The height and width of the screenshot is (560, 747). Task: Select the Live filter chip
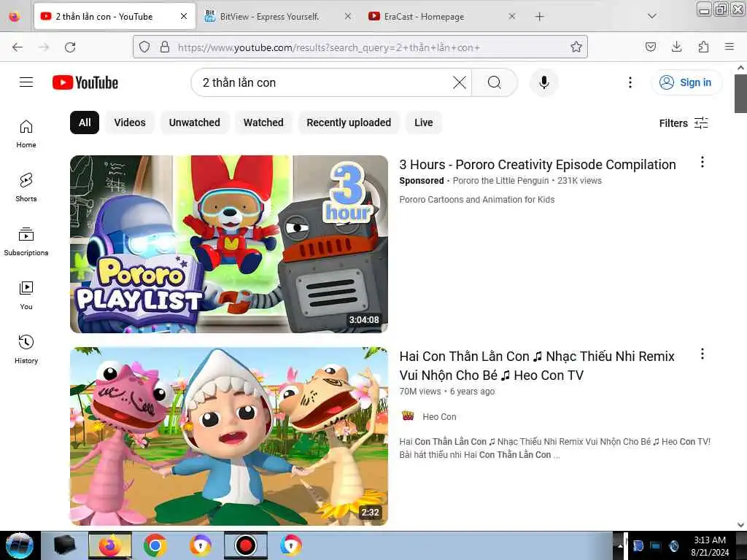(x=424, y=122)
